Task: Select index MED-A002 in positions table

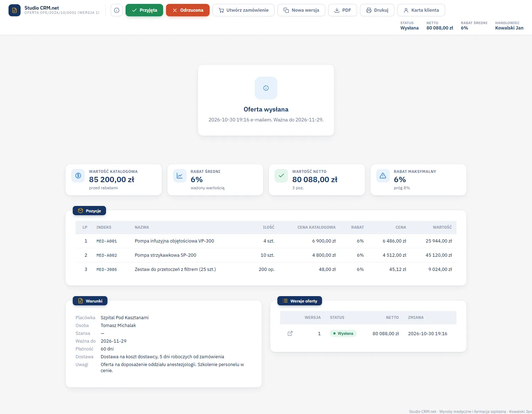Action: pyautogui.click(x=107, y=255)
